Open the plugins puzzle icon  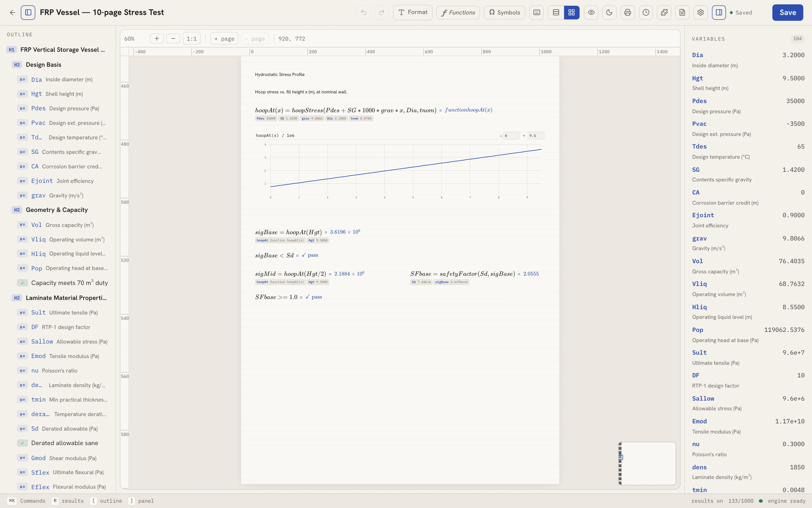tap(664, 12)
